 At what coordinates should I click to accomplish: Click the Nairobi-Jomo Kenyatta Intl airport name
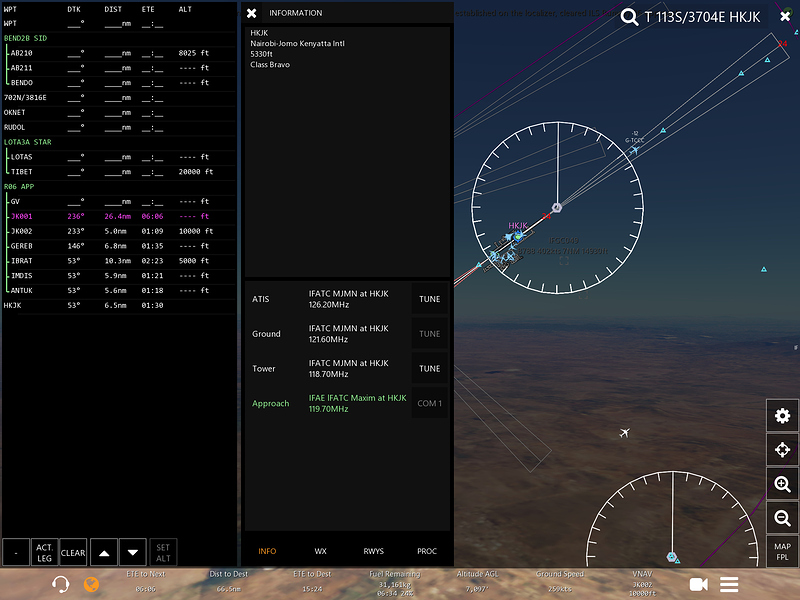coord(297,43)
